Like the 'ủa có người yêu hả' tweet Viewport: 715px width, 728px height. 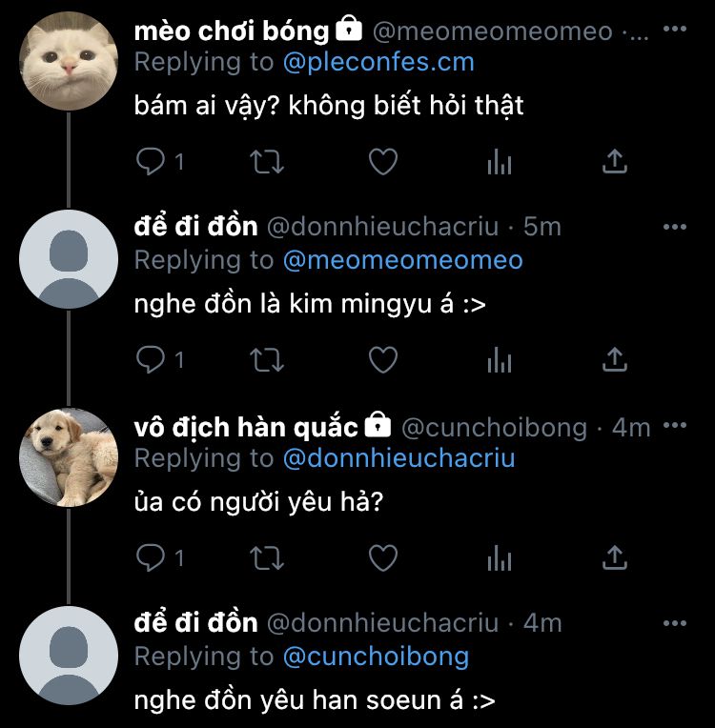(x=383, y=557)
